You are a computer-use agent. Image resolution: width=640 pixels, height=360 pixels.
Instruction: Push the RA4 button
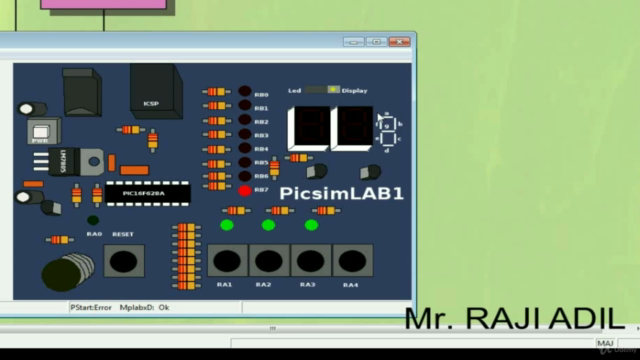click(352, 261)
